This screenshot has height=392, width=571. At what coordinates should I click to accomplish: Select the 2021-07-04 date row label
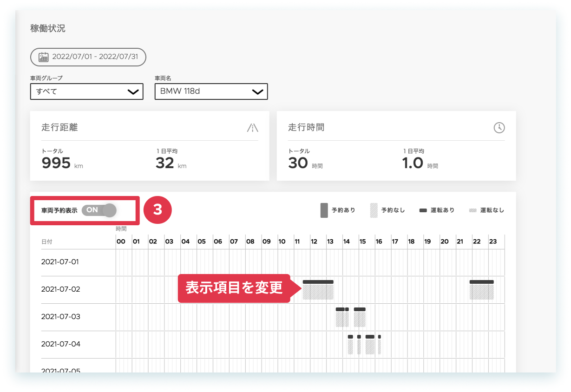pos(61,344)
